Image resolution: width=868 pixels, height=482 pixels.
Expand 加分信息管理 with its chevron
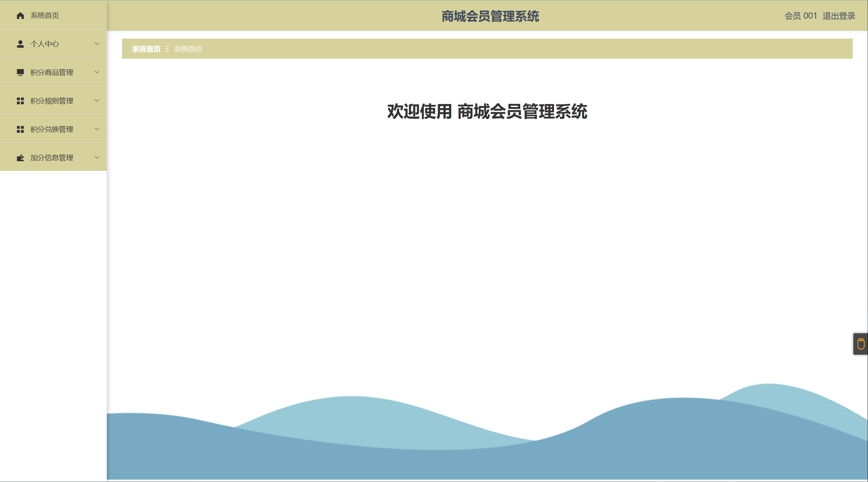tap(97, 158)
